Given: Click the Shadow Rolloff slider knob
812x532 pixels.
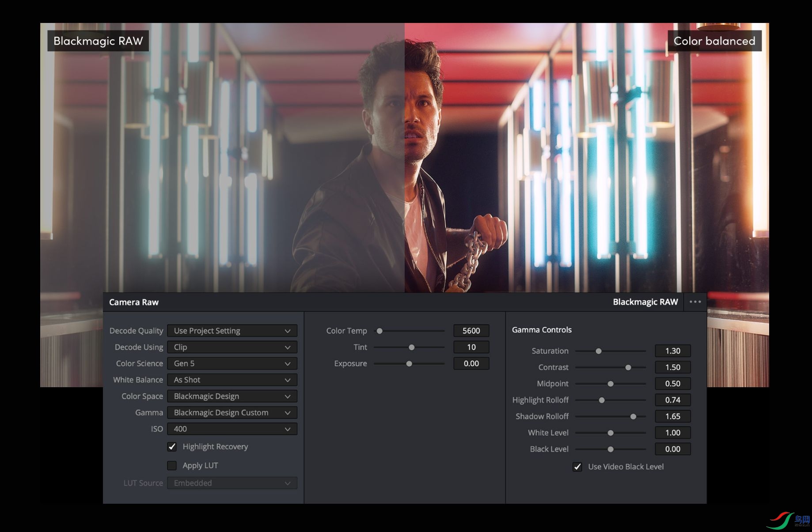Looking at the screenshot, I should click(633, 416).
